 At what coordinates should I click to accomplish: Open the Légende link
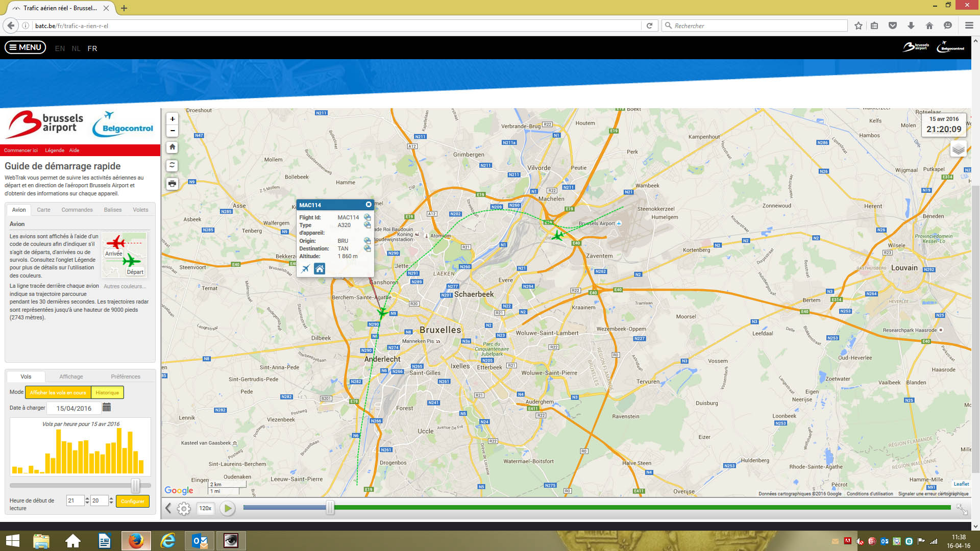(x=55, y=151)
